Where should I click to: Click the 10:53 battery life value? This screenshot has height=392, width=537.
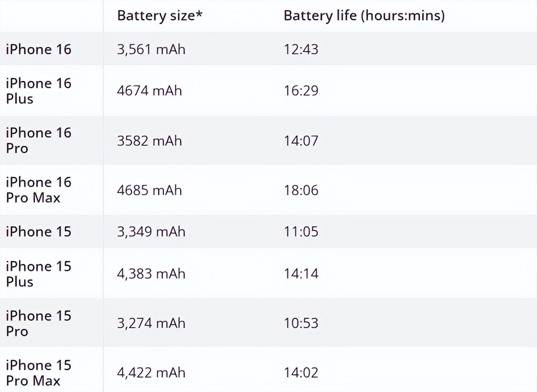coord(301,323)
